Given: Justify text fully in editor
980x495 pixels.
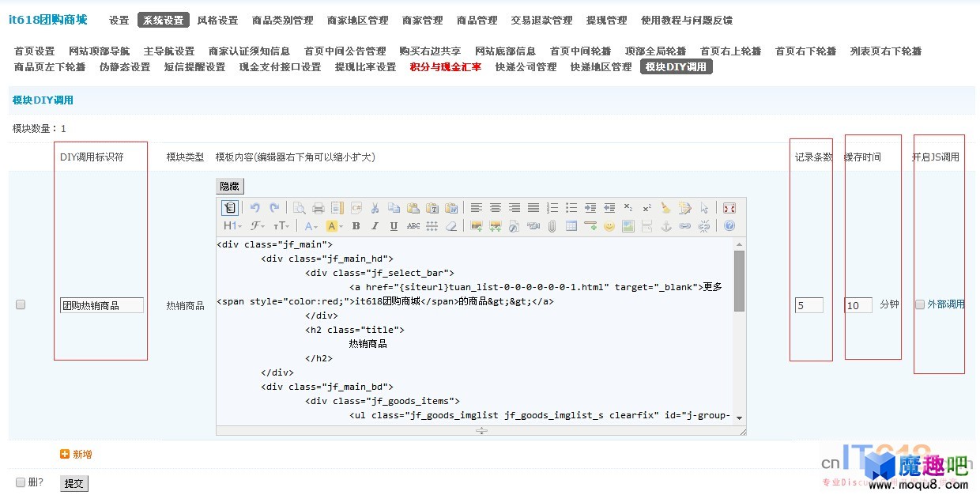Looking at the screenshot, I should (533, 208).
